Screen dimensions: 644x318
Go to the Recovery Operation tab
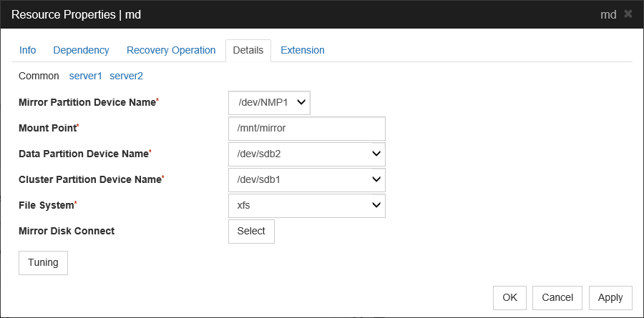[x=171, y=50]
